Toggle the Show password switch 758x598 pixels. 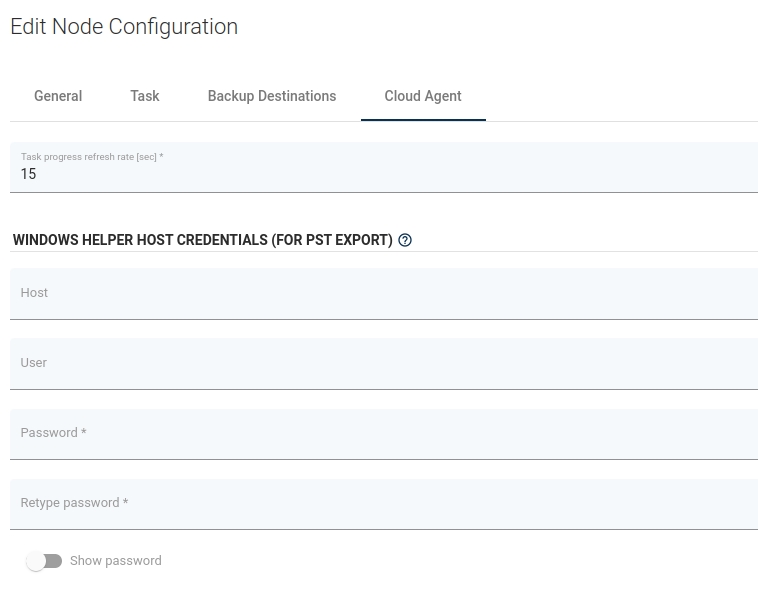[x=44, y=561]
